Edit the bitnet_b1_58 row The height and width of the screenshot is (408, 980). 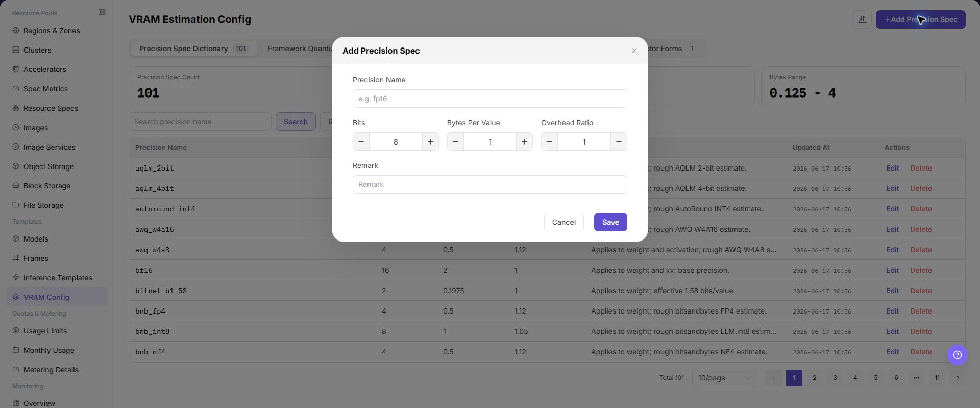(892, 291)
